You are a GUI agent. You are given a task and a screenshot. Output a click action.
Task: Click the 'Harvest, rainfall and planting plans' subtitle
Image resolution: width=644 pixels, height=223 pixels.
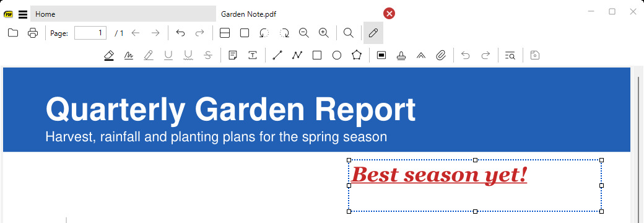tap(216, 137)
